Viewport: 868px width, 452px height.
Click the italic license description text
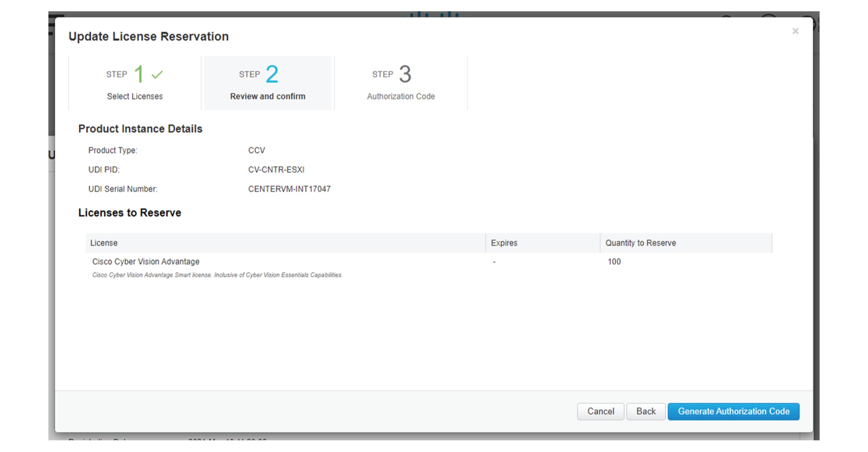coord(217,275)
